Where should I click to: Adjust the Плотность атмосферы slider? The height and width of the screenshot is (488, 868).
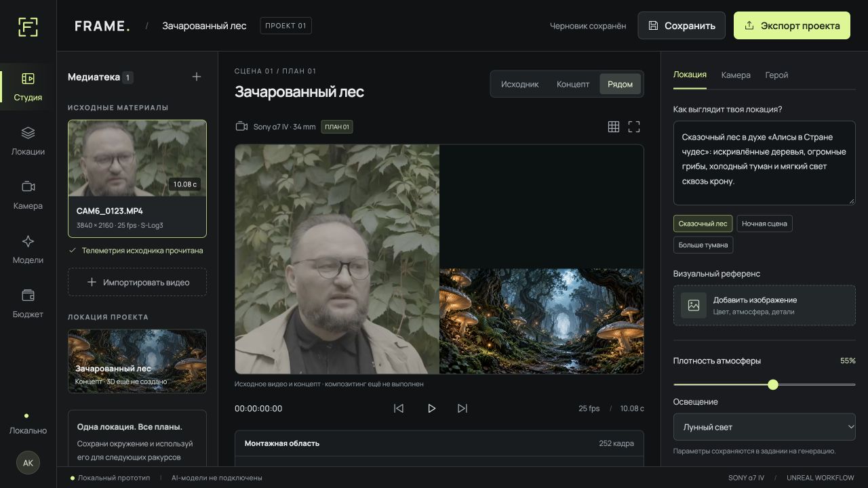(x=764, y=384)
